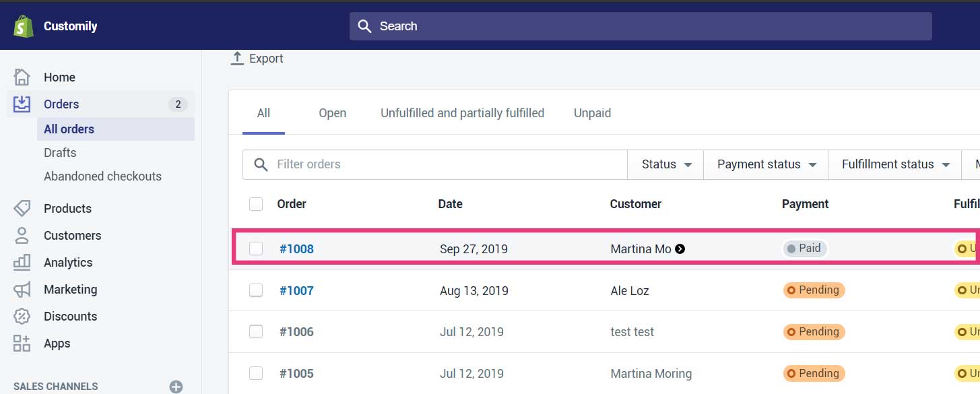Open the Payment status dropdown
The width and height of the screenshot is (980, 394).
point(766,164)
